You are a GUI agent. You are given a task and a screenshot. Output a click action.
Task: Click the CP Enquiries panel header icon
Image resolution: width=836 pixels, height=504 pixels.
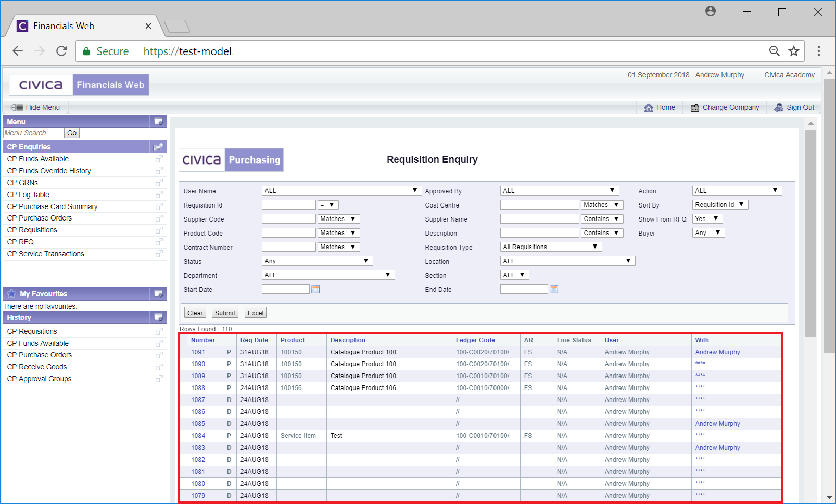point(159,147)
